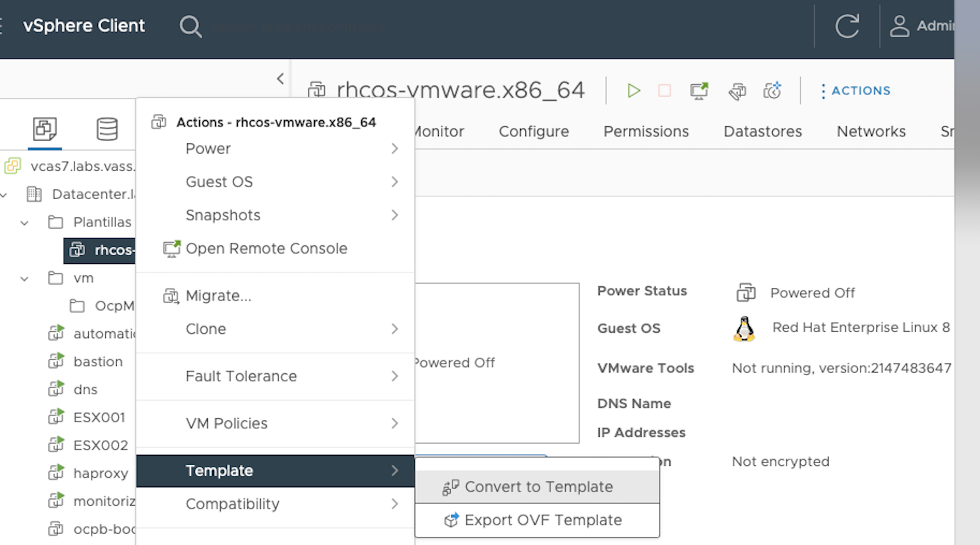Click the 'Powered Off' power status text
The image size is (980, 545).
(812, 293)
